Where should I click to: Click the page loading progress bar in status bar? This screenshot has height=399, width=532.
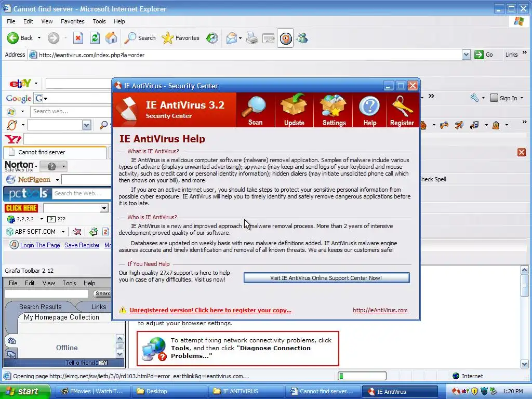[x=362, y=376]
